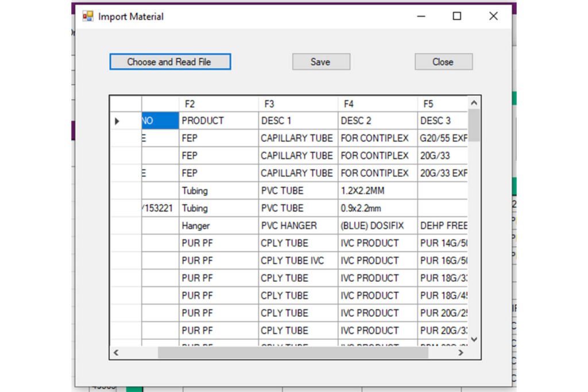The height and width of the screenshot is (392, 588).
Task: Maximize the Import Material window
Action: click(x=457, y=16)
